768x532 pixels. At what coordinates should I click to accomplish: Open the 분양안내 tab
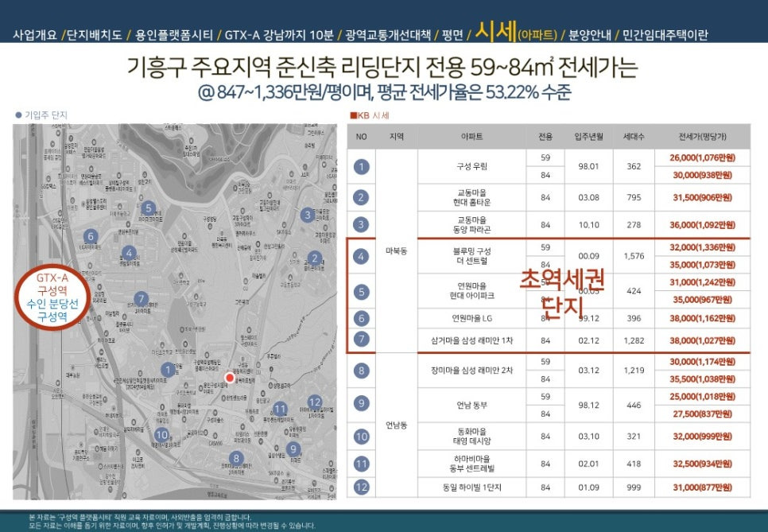point(590,35)
